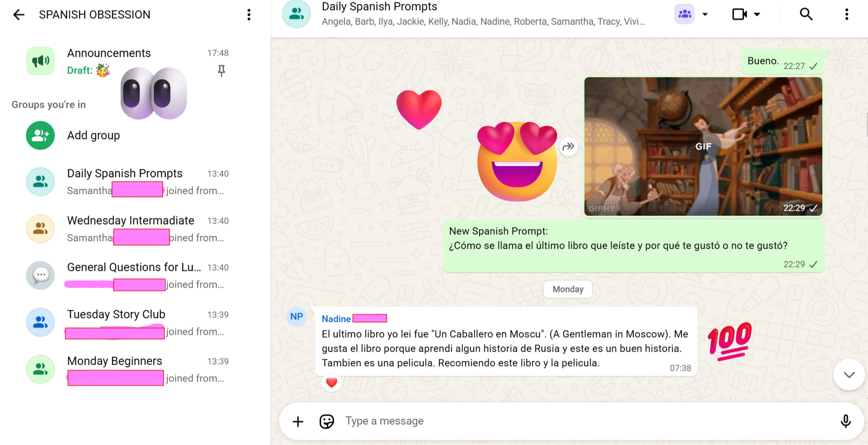Screen dimensions: 868x445
Task: Click Nadine's Un Caballero en Moscu message
Action: pos(506,341)
